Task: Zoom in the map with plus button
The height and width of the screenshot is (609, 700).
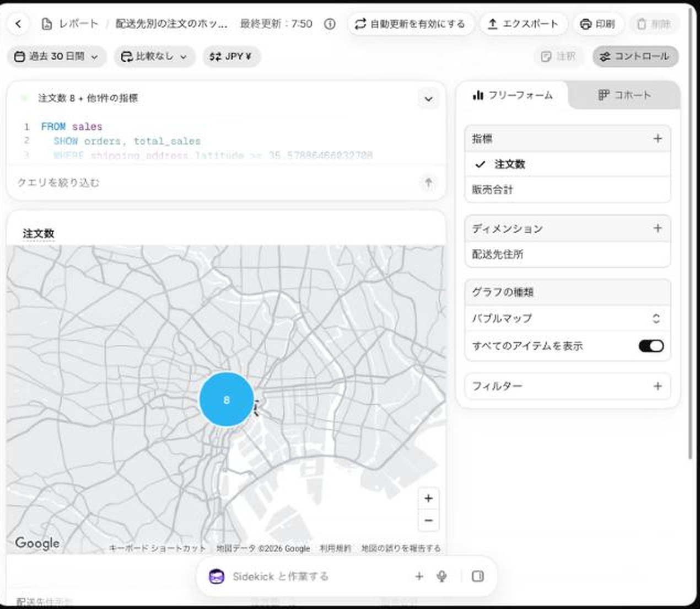Action: (x=428, y=499)
